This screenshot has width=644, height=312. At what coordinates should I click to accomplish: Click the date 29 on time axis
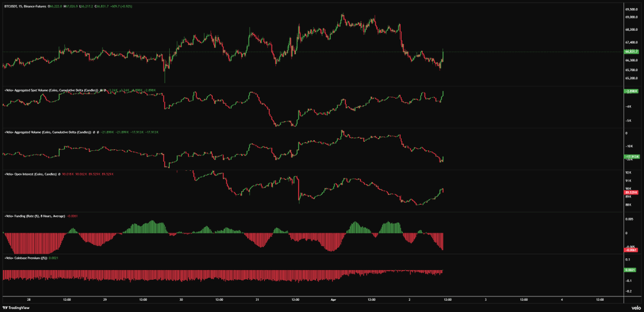[105, 300]
